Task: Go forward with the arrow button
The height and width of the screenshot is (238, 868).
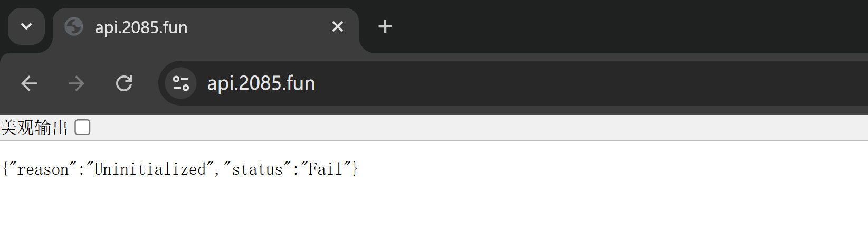Action: [x=77, y=83]
